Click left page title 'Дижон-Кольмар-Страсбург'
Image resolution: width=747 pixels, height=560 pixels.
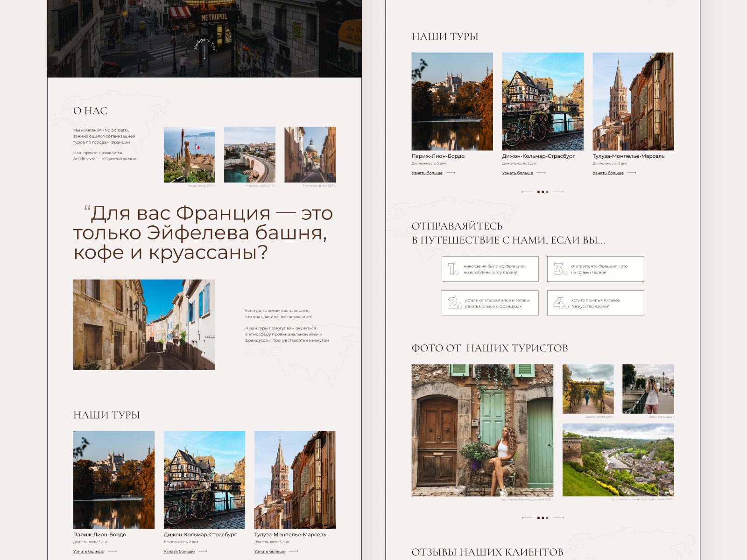click(x=200, y=535)
